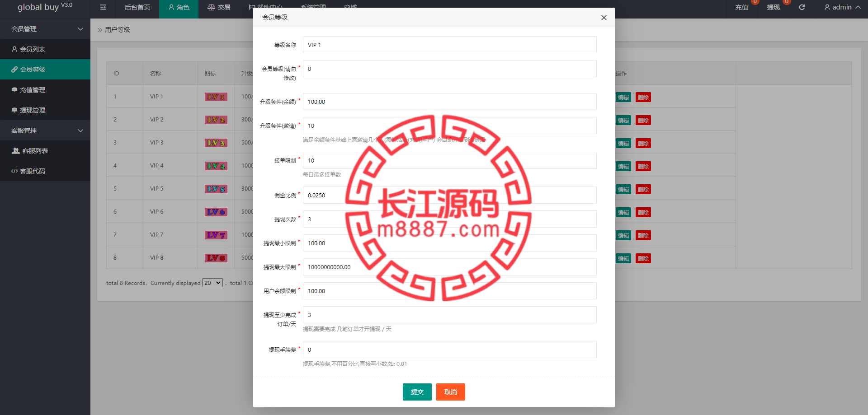Click the LV 3 level badge icon
This screenshot has width=868, height=415.
tap(216, 143)
